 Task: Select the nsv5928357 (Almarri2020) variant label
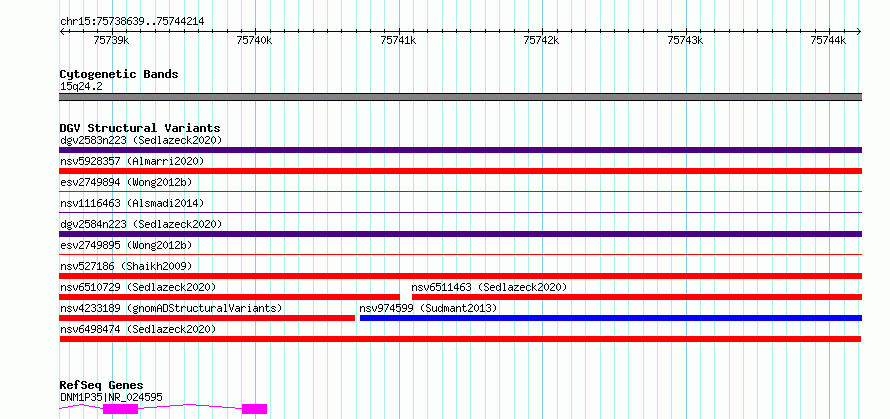pos(132,161)
